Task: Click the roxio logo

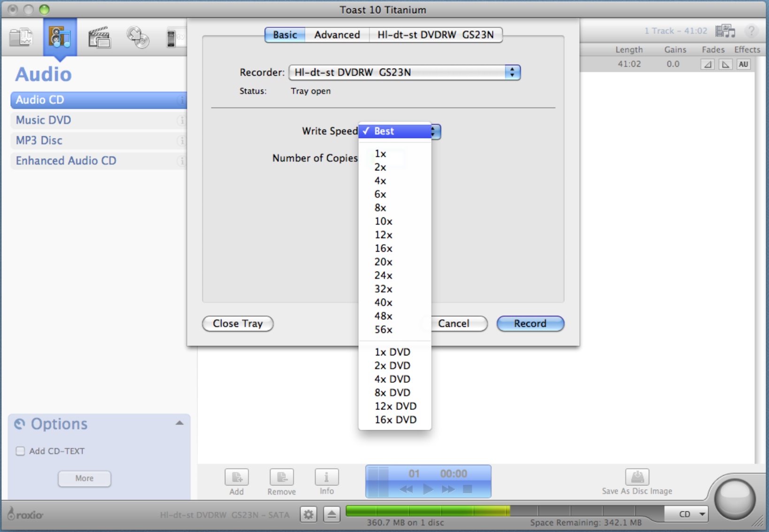Action: (26, 514)
